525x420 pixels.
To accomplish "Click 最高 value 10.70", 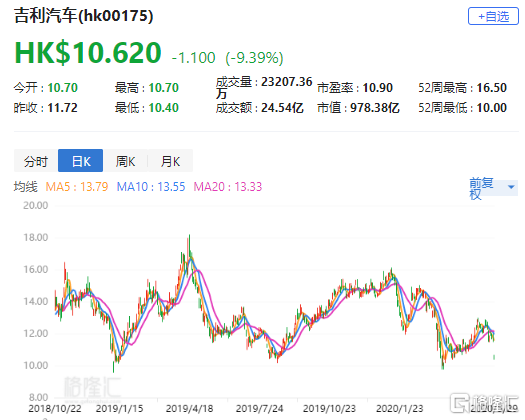I will tap(164, 88).
